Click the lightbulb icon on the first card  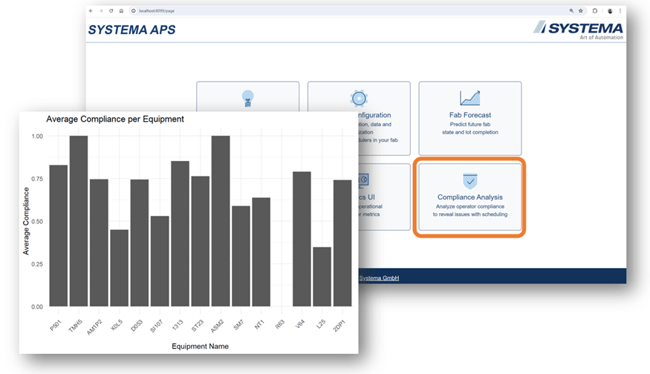(248, 98)
